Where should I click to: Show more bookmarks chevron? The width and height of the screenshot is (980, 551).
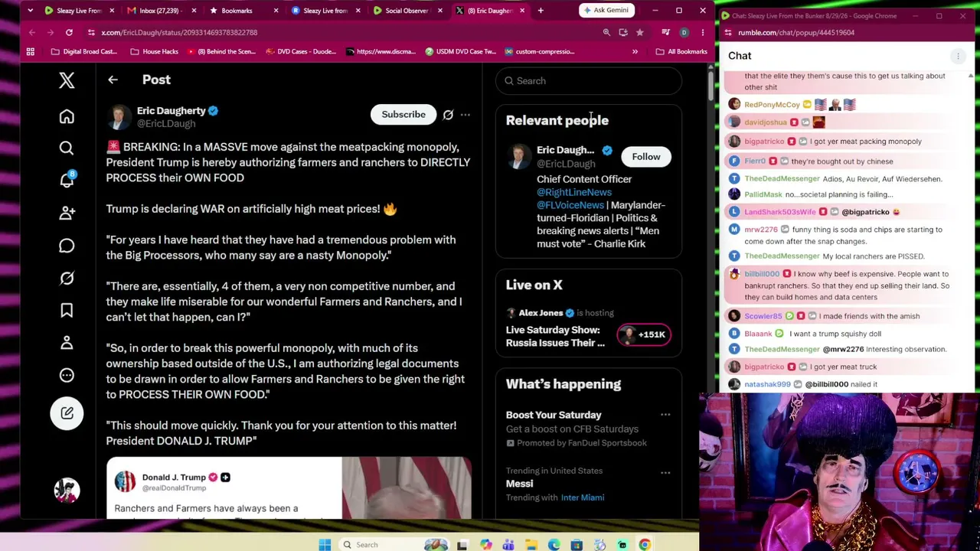coord(635,52)
